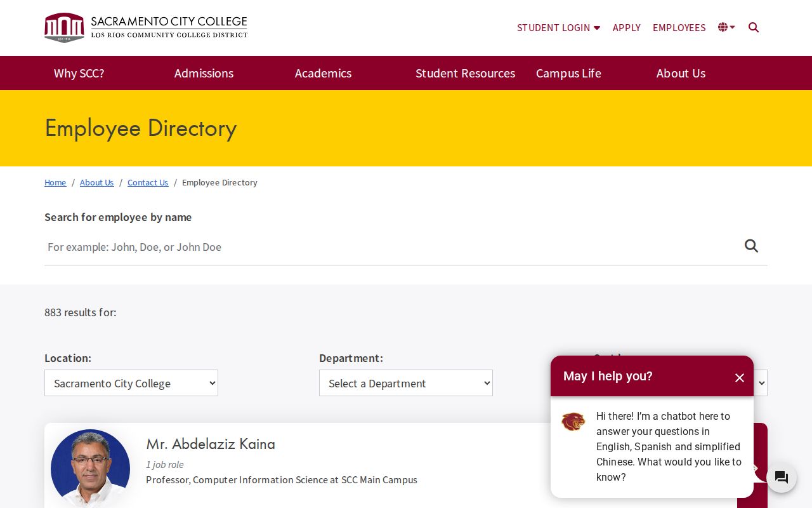Select the '883 results for:' text
Screen dimensions: 812x508
point(81,312)
